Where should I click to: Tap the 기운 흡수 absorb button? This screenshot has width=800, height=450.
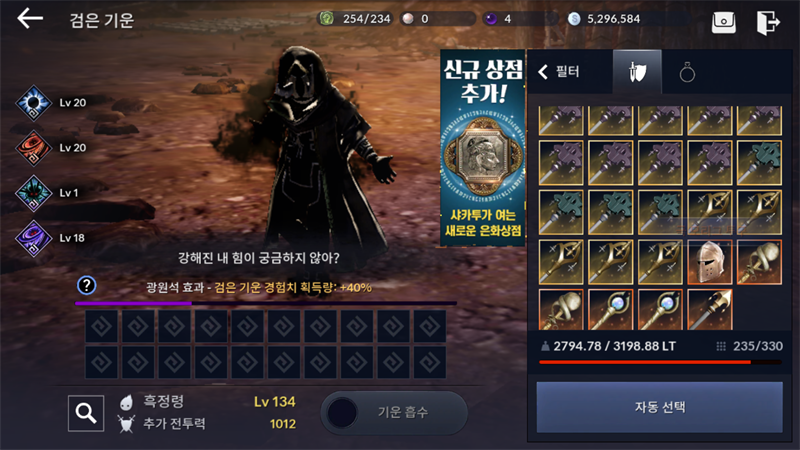[x=394, y=412]
